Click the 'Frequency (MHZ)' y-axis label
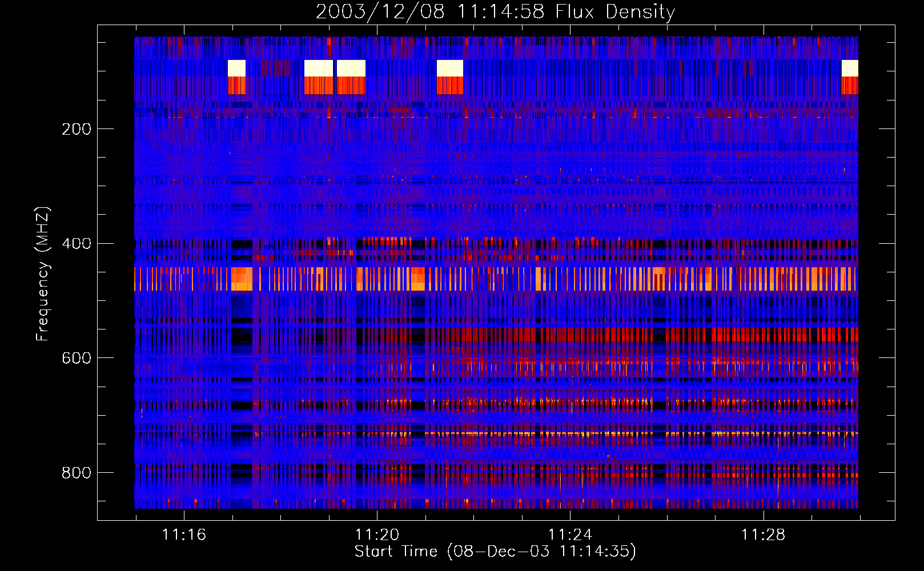Screen dimensions: 924x571 43,274
